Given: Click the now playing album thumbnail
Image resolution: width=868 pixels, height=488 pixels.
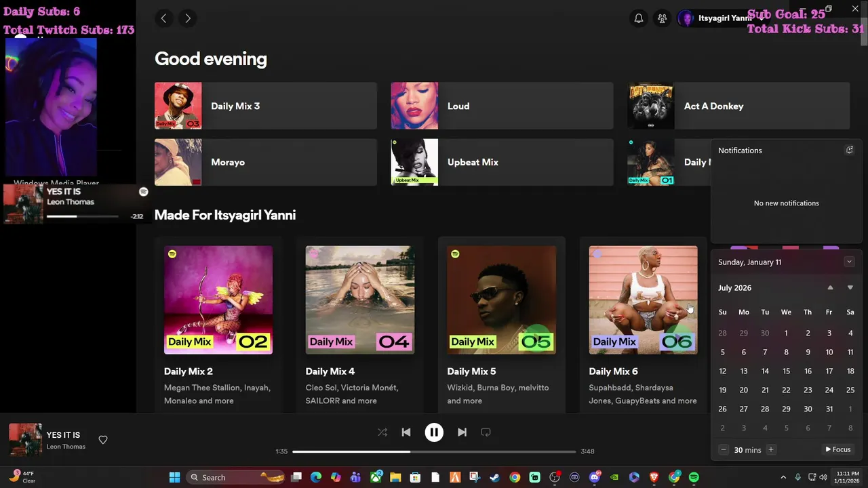Looking at the screenshot, I should click(25, 440).
